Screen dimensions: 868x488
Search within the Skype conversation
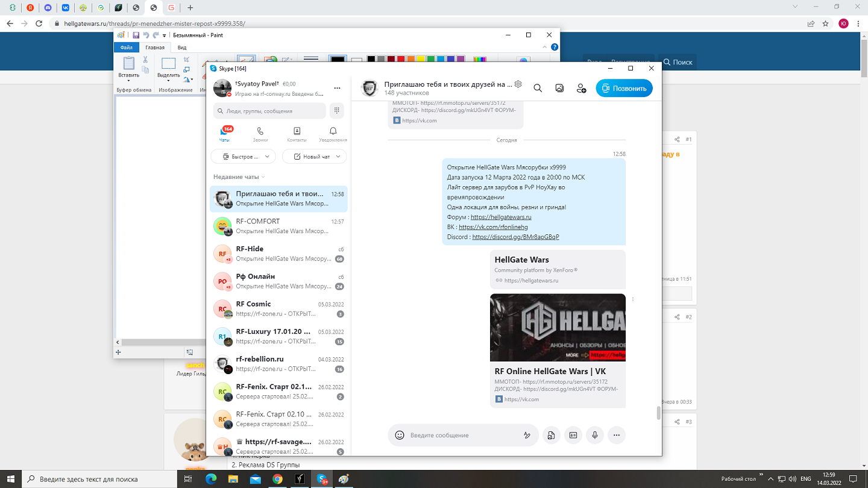tap(538, 88)
